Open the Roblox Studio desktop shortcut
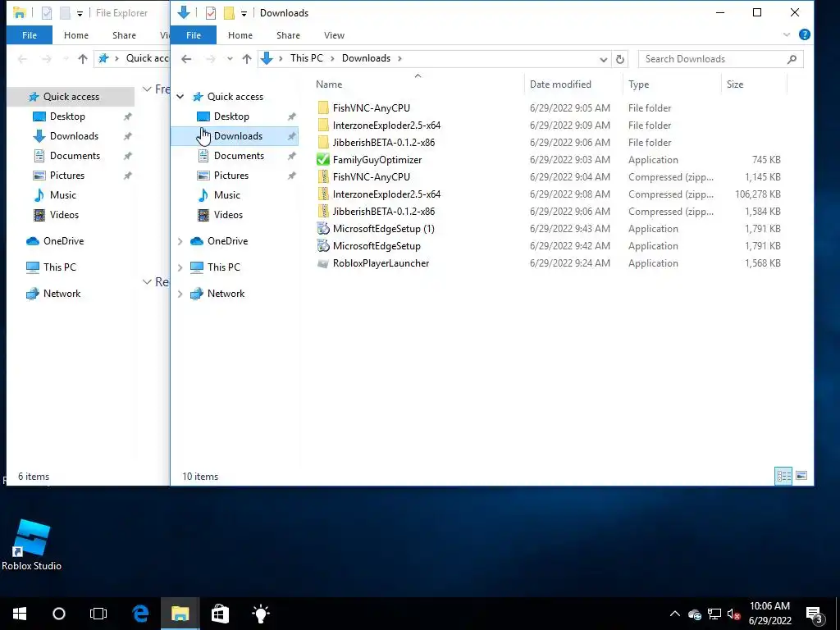The image size is (840, 630). pos(31,545)
